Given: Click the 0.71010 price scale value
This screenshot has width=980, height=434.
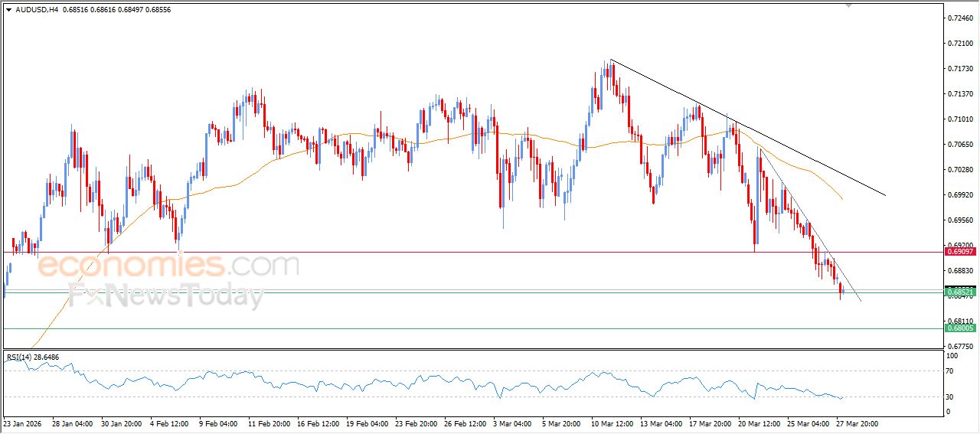Looking at the screenshot, I should [x=959, y=119].
